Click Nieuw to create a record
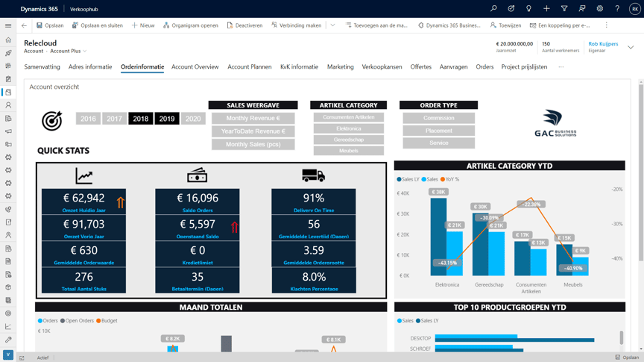This screenshot has height=362, width=644. 143,25
